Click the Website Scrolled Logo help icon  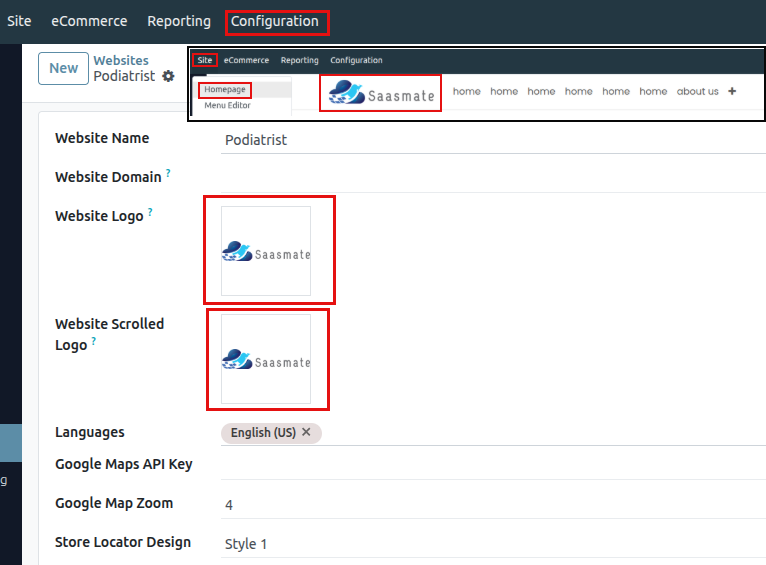pos(94,341)
